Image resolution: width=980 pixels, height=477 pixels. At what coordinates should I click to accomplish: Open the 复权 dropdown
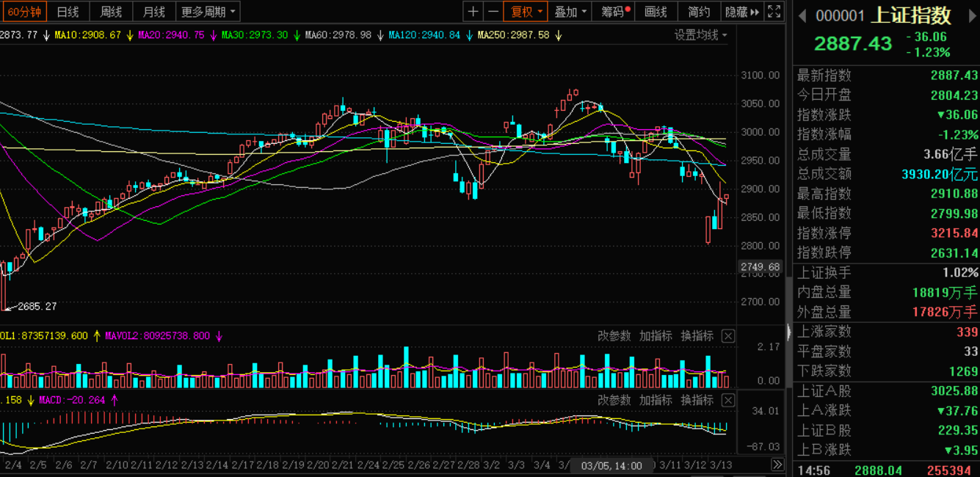528,12
